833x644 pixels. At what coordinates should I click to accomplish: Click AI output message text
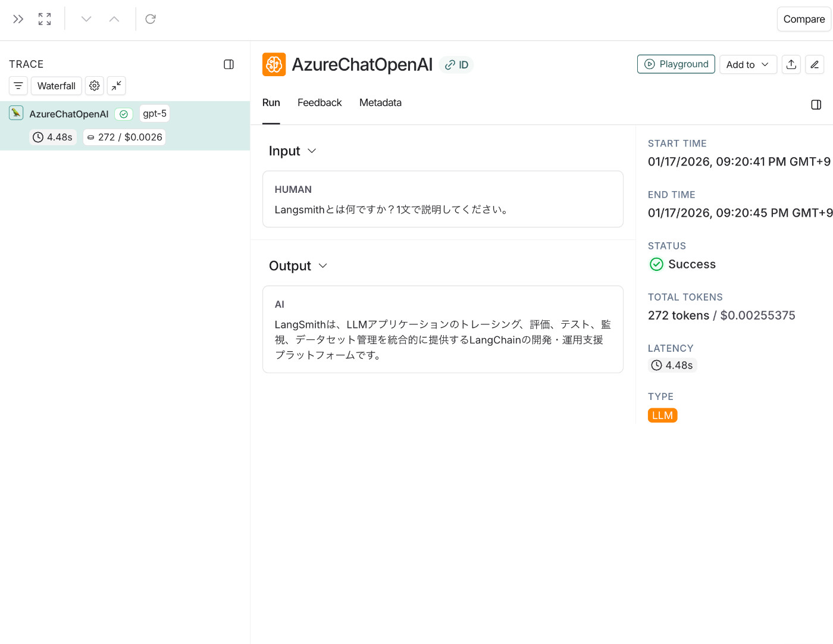(443, 340)
